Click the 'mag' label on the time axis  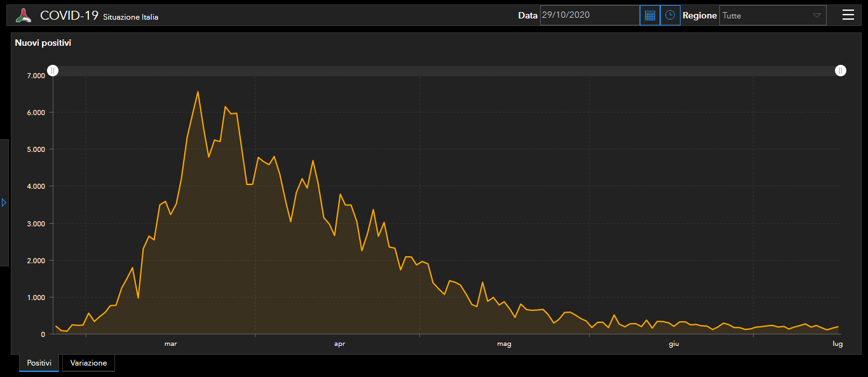point(504,344)
